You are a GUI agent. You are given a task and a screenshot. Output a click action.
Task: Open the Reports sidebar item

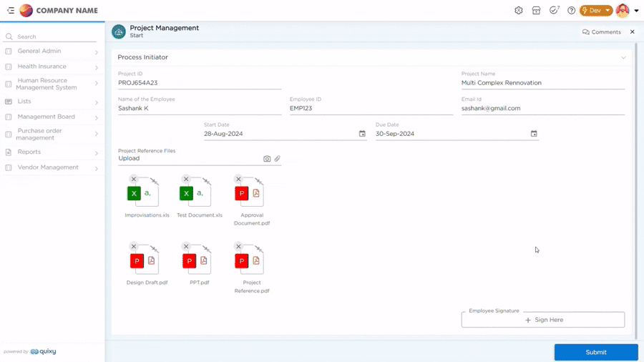[52, 152]
